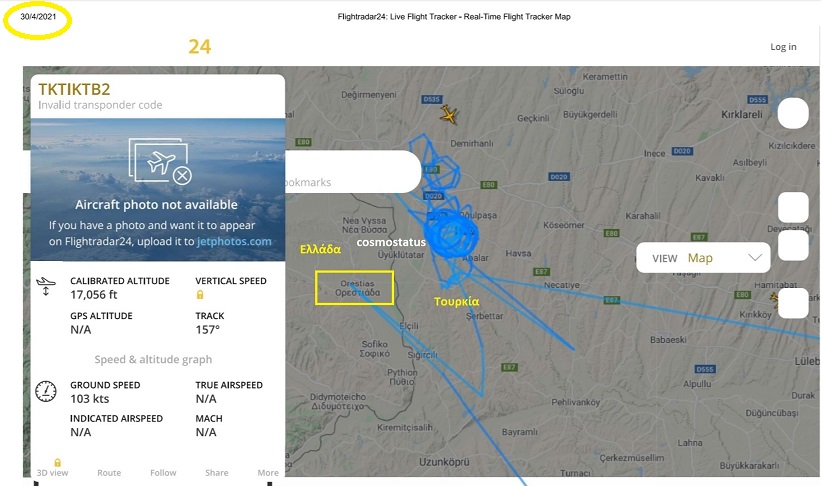Open the VIEW Map dropdown
This screenshot has height=486, width=821.
pos(703,258)
